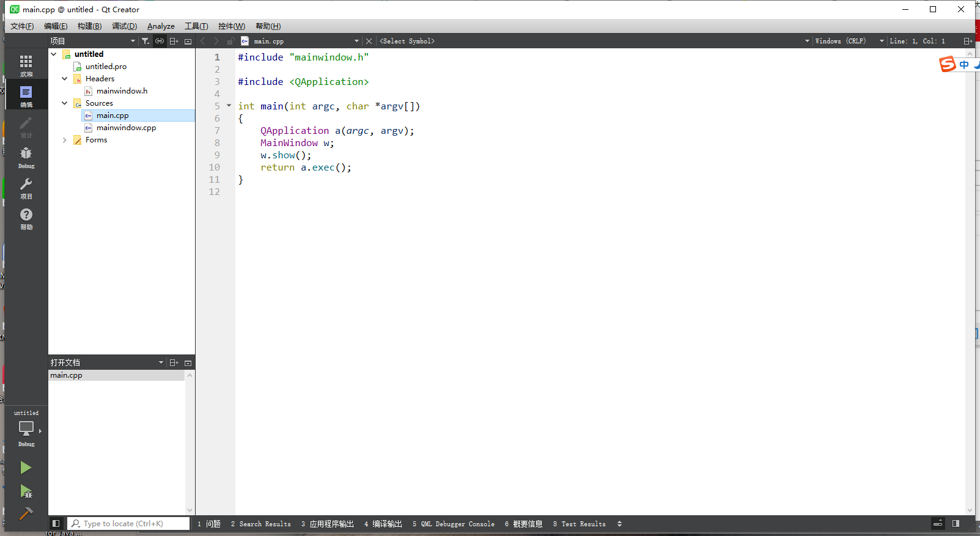Select mainwindow.cpp in the project tree
Viewport: 980px width, 536px height.
click(x=126, y=127)
